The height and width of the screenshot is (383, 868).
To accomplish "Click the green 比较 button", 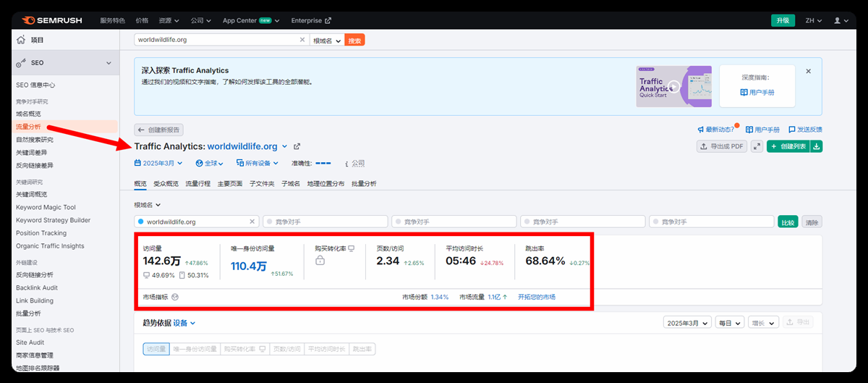I will pyautogui.click(x=787, y=222).
